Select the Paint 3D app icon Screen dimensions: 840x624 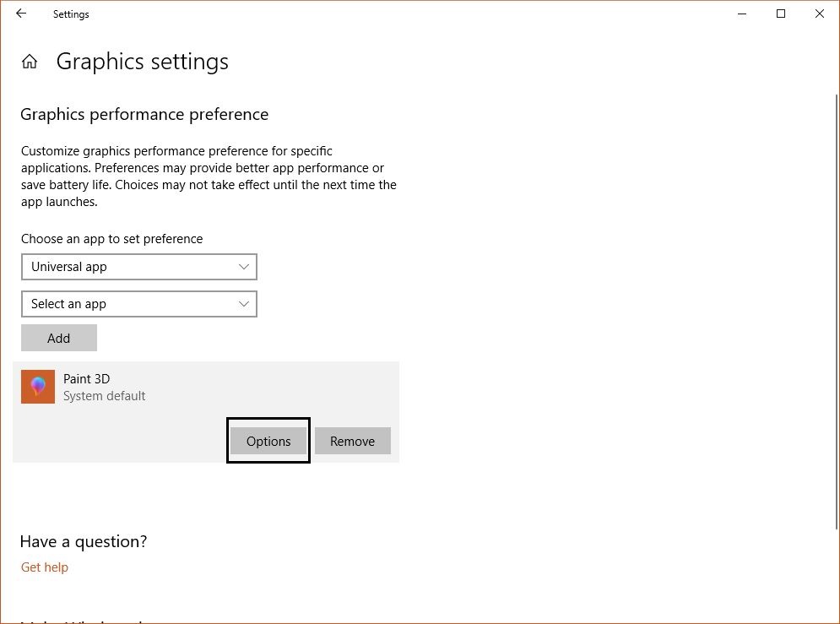click(38, 387)
